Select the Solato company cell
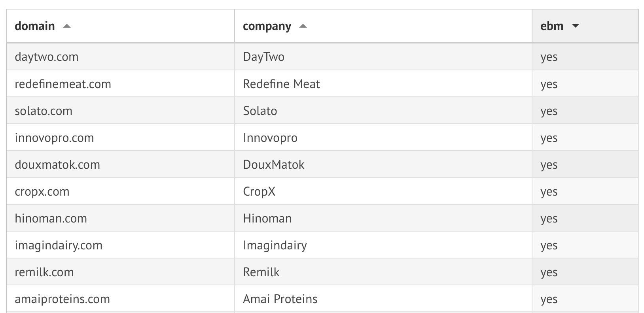Screen dimensions: 644x313 (x=260, y=111)
